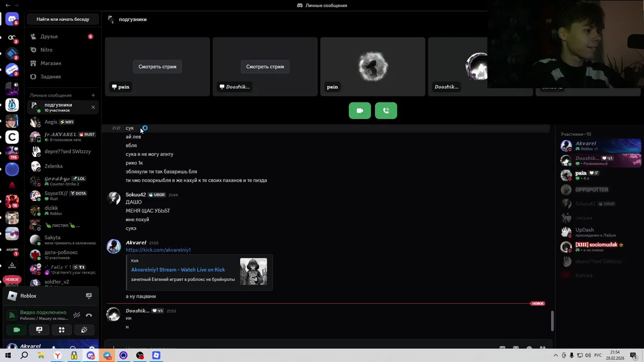Open Akvarel in members list
Screen dimensions: 644x362
point(601,146)
